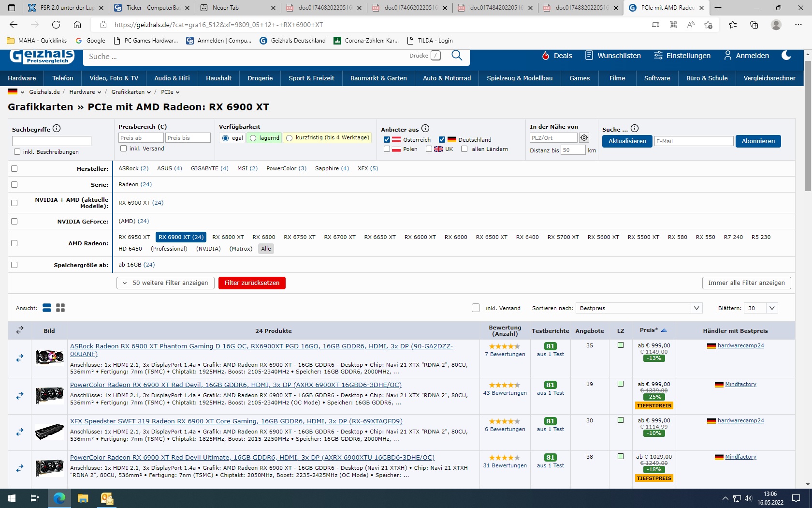Image resolution: width=812 pixels, height=508 pixels.
Task: Tick inkl. Versand under Preisbereich
Action: pos(124,149)
